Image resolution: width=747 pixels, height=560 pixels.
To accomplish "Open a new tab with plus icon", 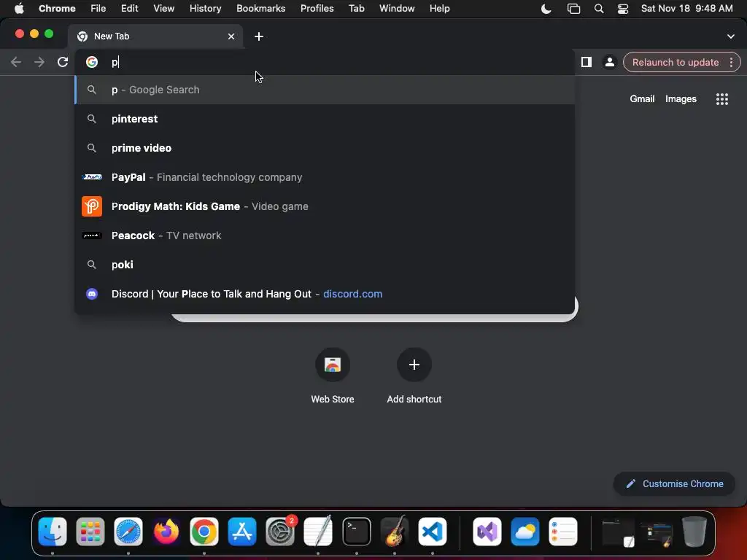I will (x=259, y=36).
